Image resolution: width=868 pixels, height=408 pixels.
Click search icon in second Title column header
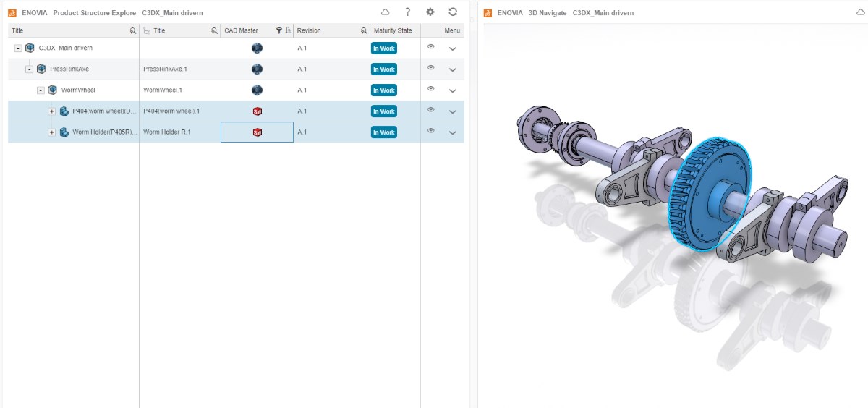[x=214, y=30]
